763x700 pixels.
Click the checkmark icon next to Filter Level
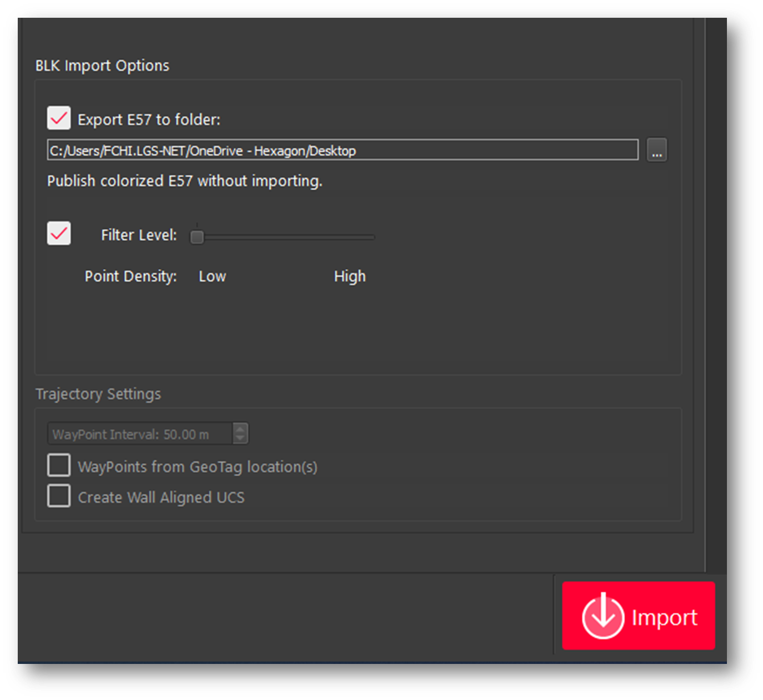(x=58, y=234)
